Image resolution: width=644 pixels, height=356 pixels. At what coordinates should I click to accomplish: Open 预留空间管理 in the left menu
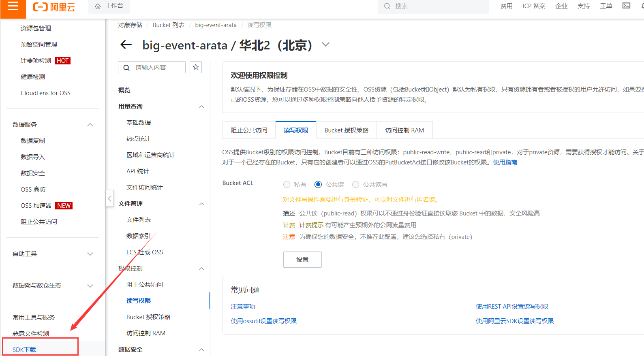(39, 45)
